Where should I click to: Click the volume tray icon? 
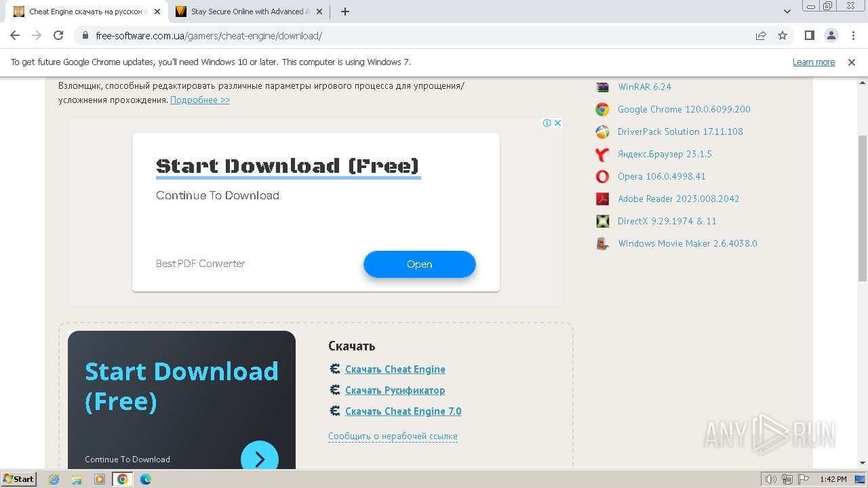pos(770,479)
